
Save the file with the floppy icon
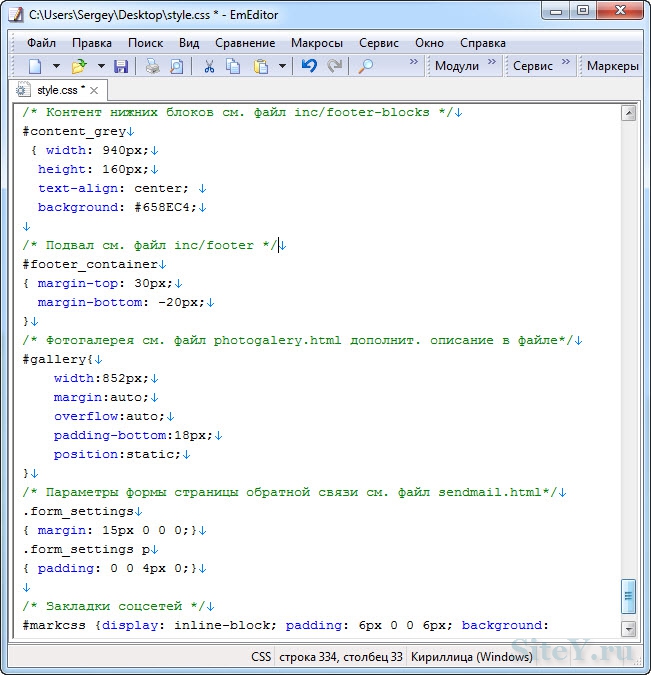(121, 66)
